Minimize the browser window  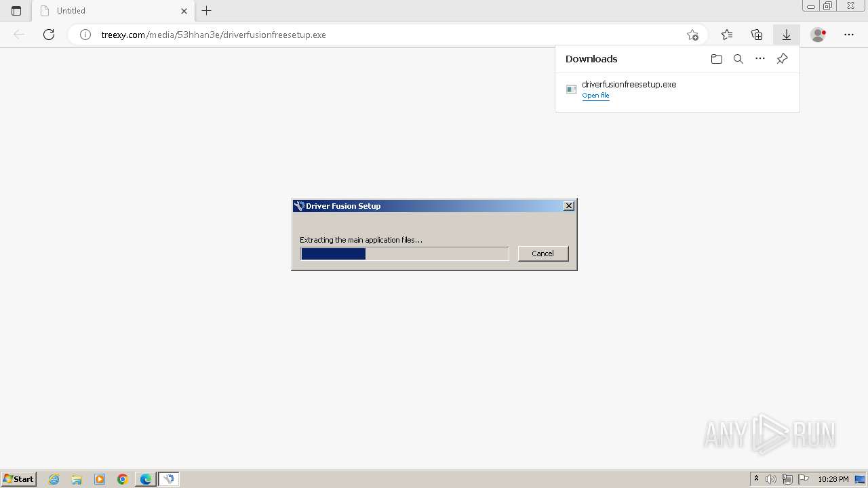click(x=810, y=6)
